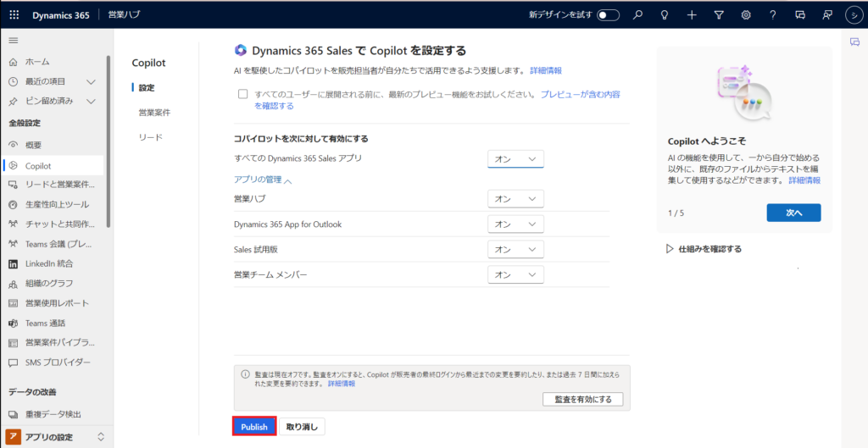Screen dimensions: 868x448
Task: Open 詳細情報 link in welcome card
Action: point(804,180)
